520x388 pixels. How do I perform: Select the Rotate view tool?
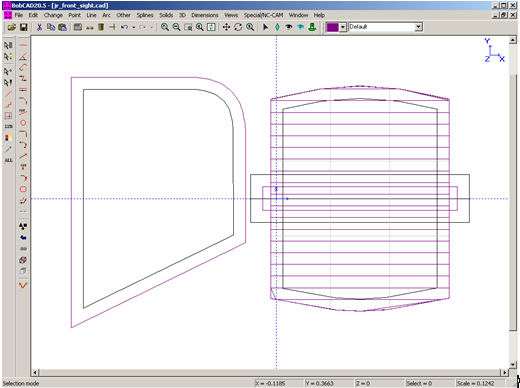238,27
